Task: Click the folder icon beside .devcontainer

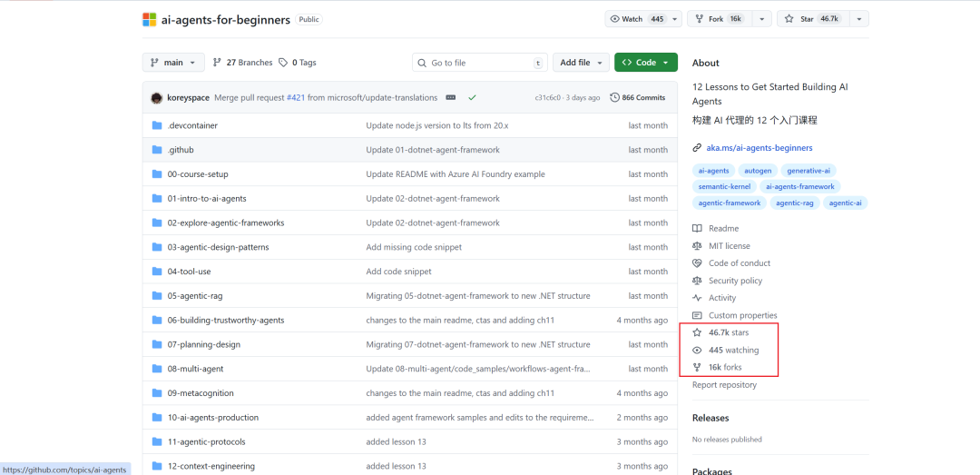Action: [x=157, y=125]
